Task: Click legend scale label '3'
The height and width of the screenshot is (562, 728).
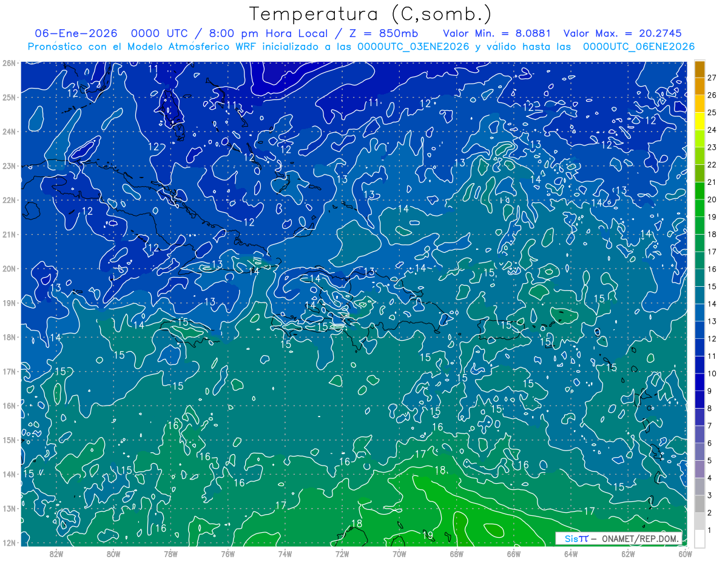Action: click(710, 495)
